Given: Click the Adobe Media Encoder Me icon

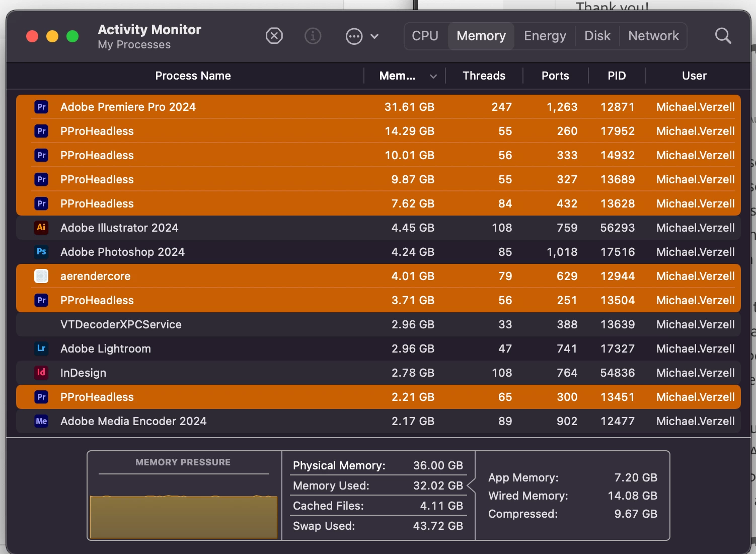Looking at the screenshot, I should 41,421.
